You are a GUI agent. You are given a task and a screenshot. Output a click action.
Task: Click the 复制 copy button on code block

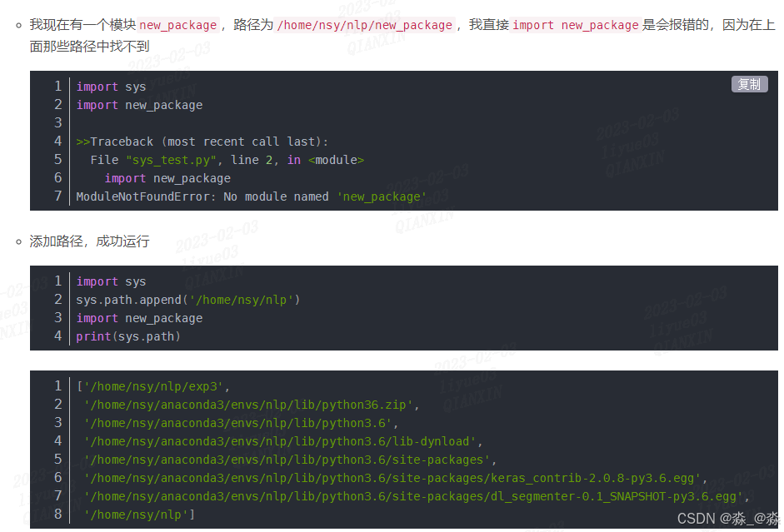749,84
